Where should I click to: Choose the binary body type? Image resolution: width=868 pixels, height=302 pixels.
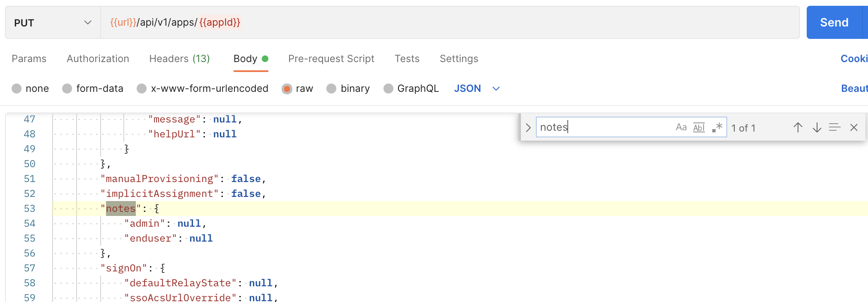click(x=331, y=89)
